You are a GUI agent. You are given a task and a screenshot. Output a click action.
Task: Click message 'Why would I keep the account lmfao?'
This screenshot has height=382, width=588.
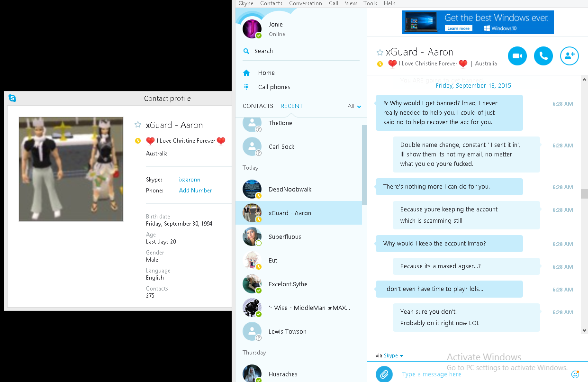pos(449,244)
